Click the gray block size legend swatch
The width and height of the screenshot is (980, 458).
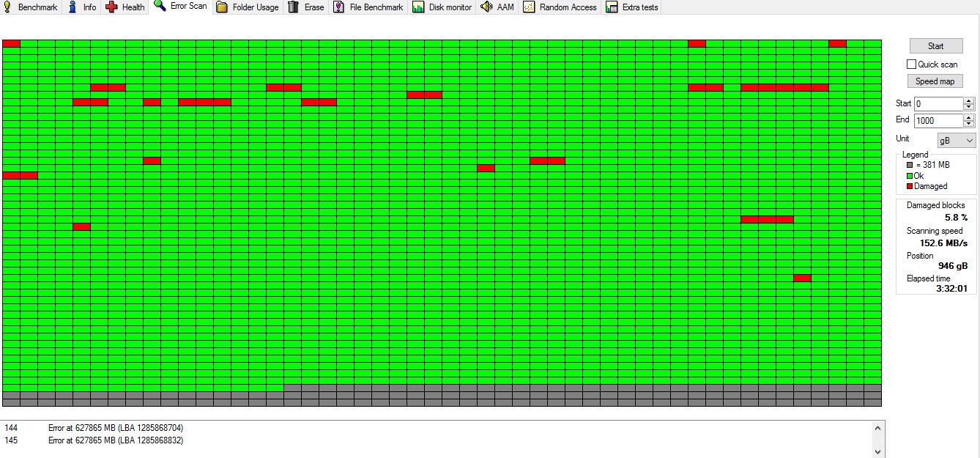pos(909,165)
